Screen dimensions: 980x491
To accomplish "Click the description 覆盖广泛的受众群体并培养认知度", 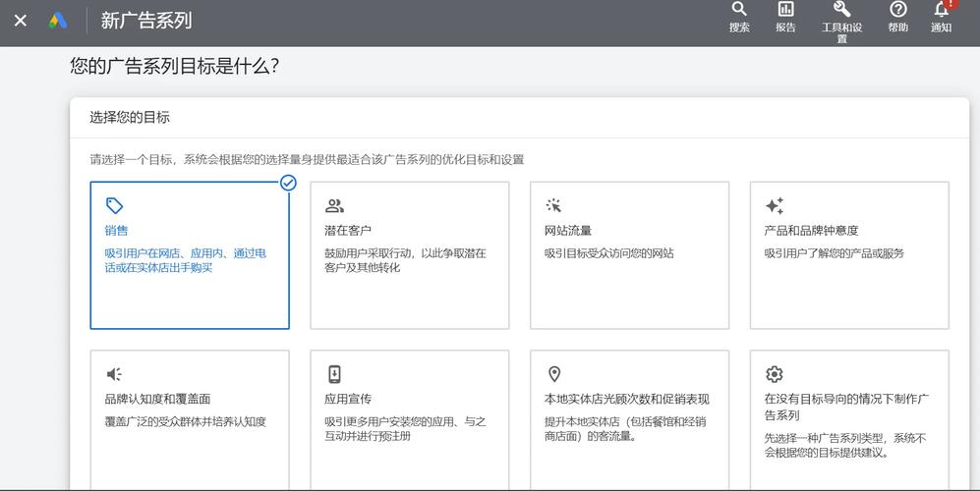I will [x=186, y=421].
